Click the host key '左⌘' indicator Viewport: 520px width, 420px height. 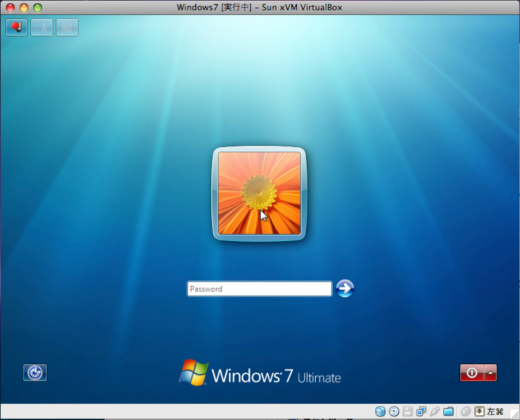(x=495, y=412)
